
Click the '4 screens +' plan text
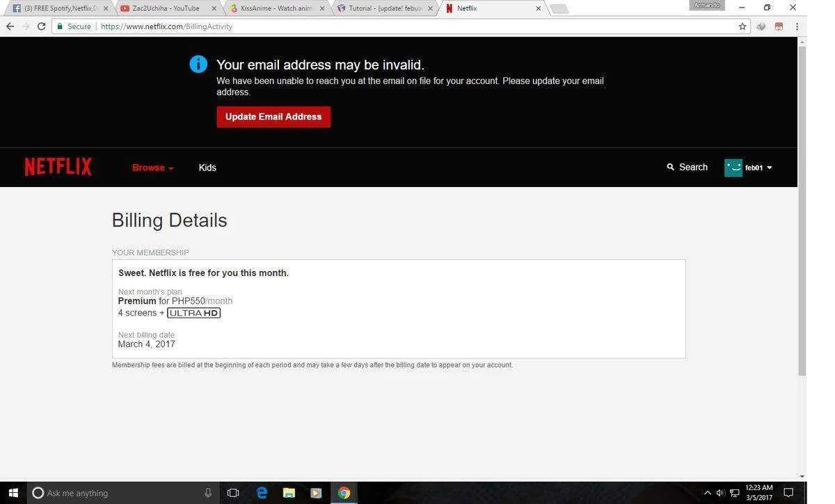pos(141,313)
